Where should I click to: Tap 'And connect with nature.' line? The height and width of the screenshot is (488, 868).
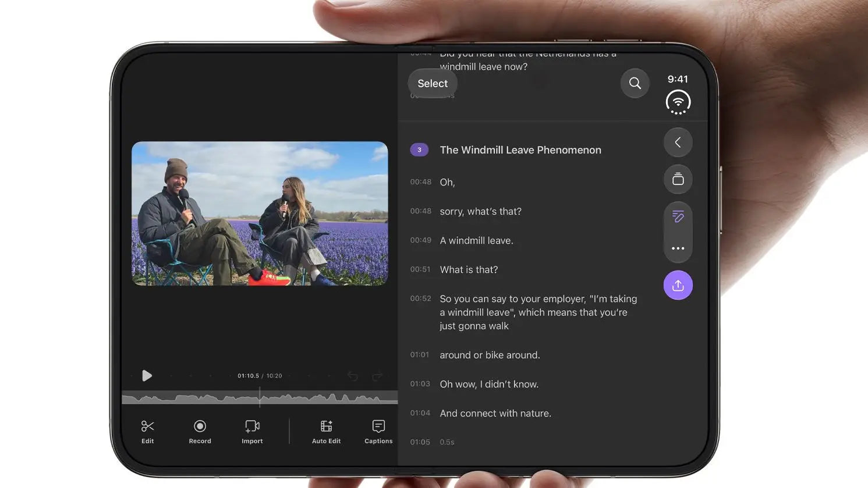coord(495,413)
